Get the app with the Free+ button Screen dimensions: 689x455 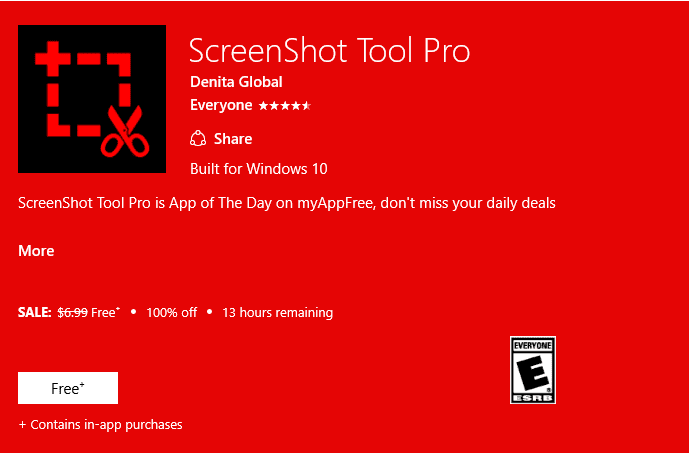tap(68, 388)
